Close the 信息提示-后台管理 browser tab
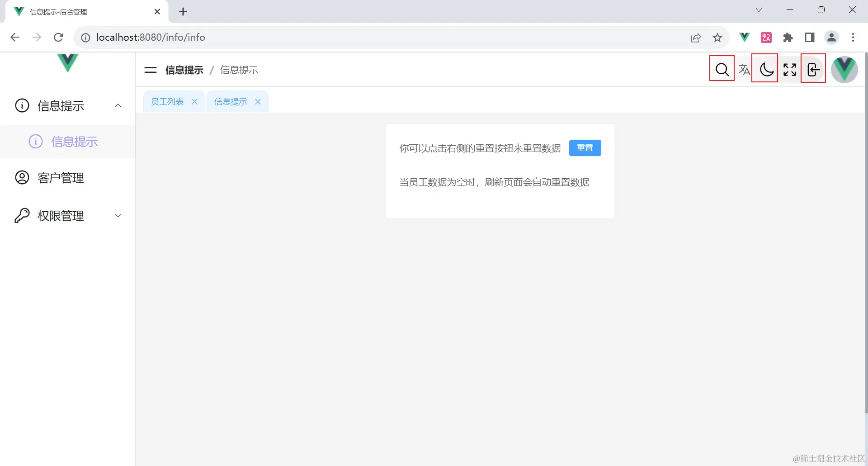Image resolution: width=868 pixels, height=466 pixels. 157,12
